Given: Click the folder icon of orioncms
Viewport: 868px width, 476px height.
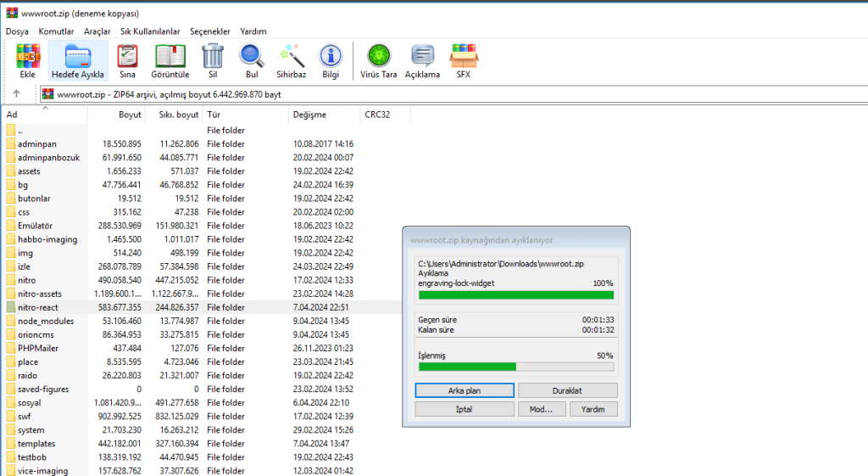Looking at the screenshot, I should (x=10, y=334).
